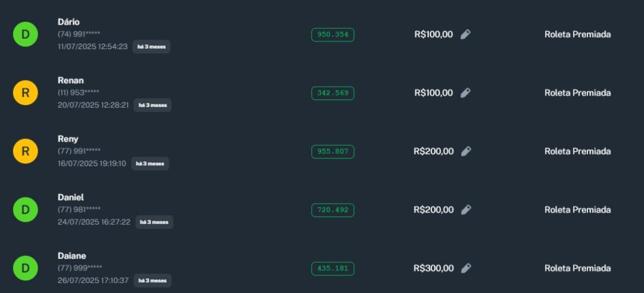Click Dário's green D avatar
The image size is (644, 293).
coord(25,35)
